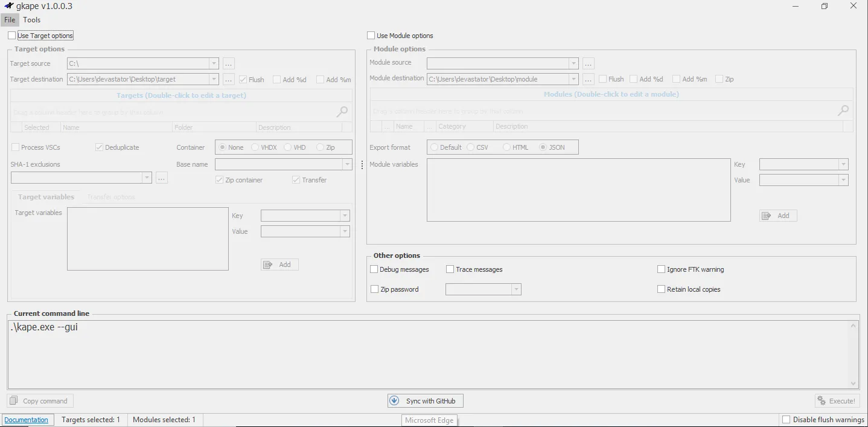The height and width of the screenshot is (427, 868).
Task: Click the Target variables text area
Action: click(148, 239)
